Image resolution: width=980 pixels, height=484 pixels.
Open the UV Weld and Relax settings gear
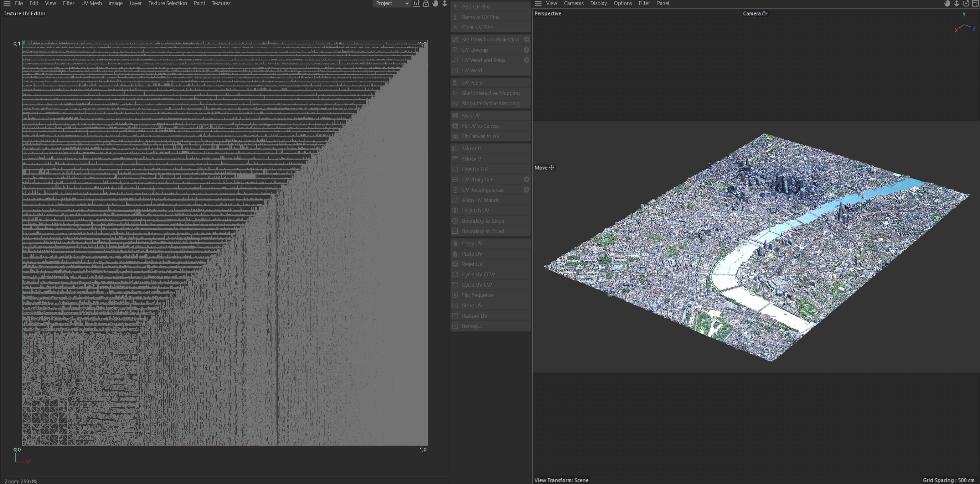526,60
